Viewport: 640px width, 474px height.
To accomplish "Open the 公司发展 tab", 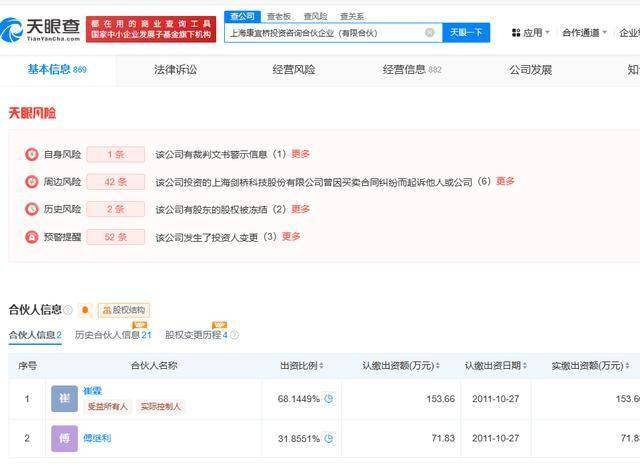I will coord(530,70).
